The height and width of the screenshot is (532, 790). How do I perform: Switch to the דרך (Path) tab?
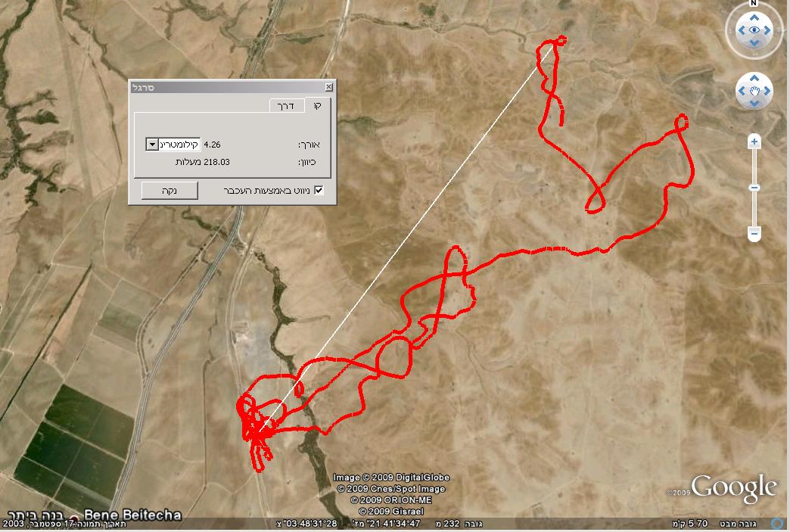click(x=286, y=106)
